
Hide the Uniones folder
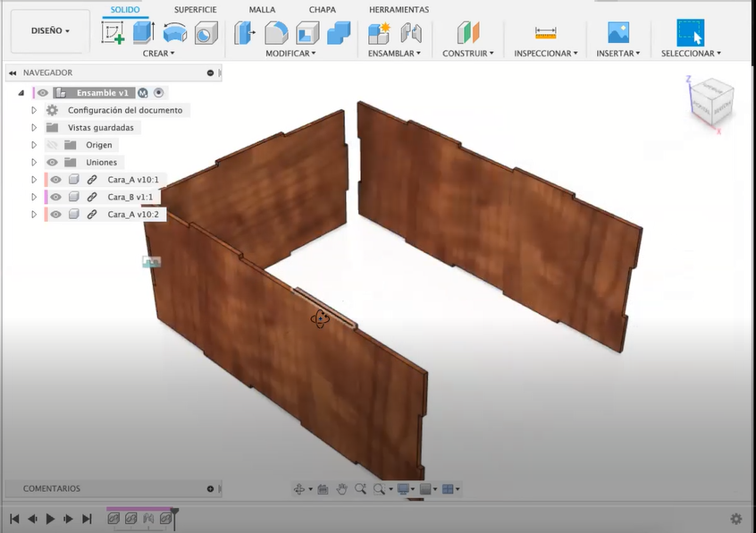52,162
